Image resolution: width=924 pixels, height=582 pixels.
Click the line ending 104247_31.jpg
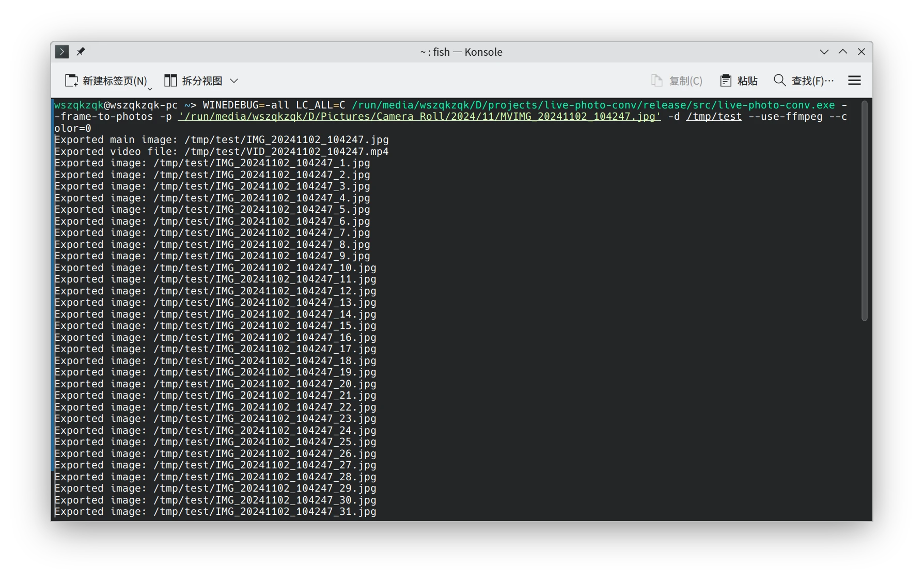point(215,512)
